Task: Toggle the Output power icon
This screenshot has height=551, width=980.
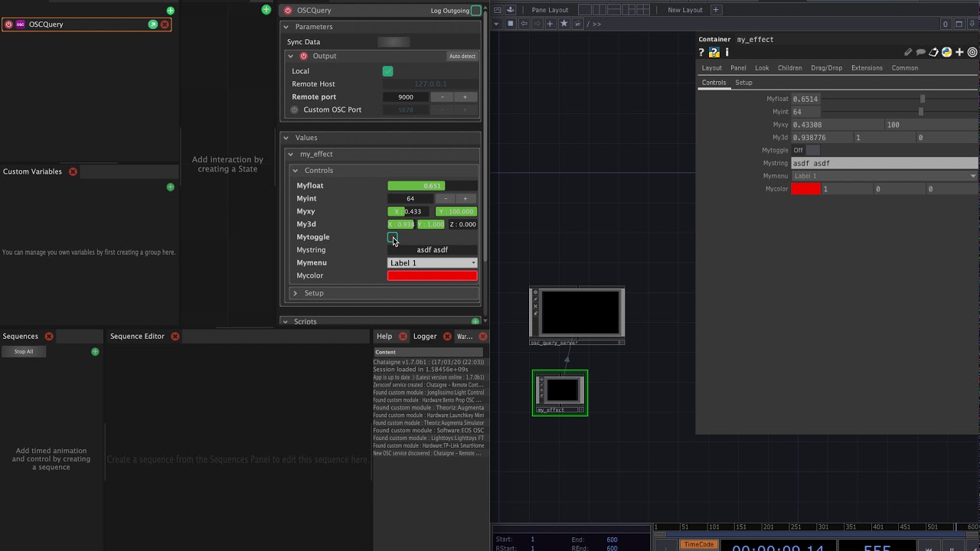Action: click(304, 56)
